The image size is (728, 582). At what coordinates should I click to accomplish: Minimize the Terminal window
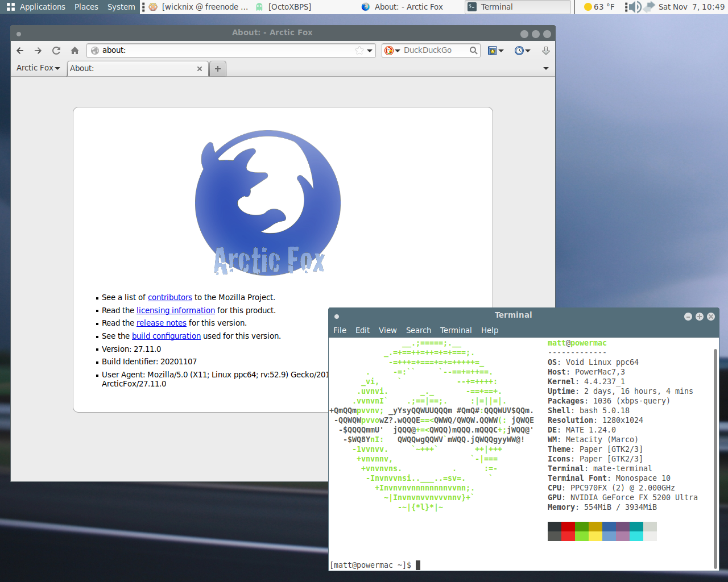[688, 317]
